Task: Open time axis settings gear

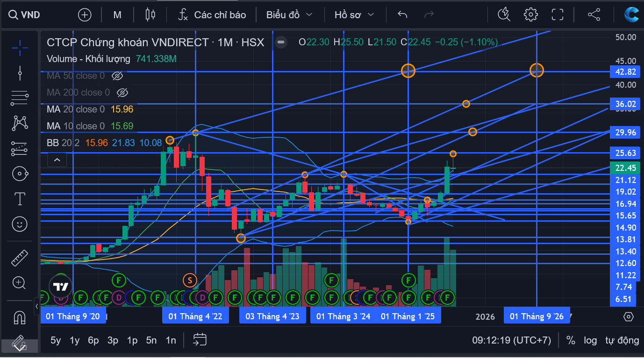Action: pos(629,316)
